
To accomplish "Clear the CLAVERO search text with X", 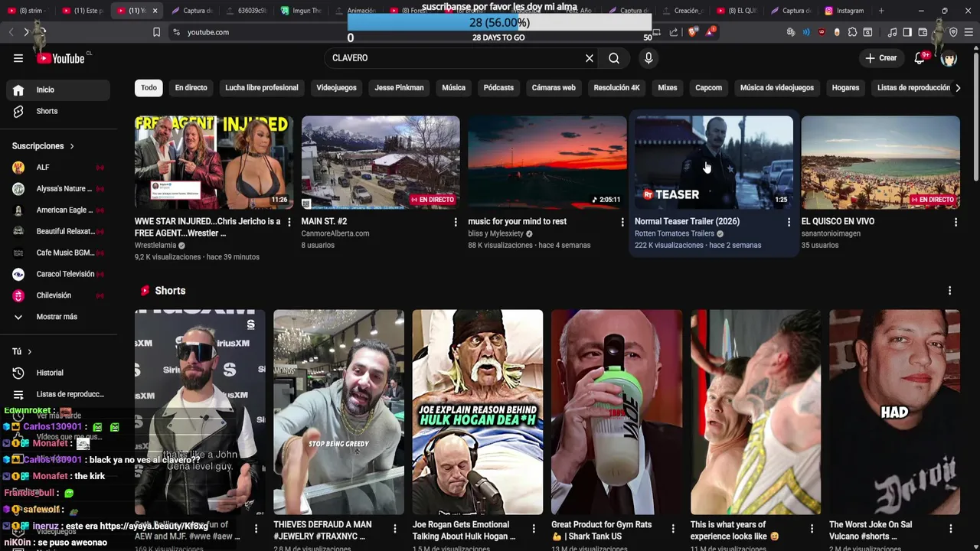I will point(590,58).
